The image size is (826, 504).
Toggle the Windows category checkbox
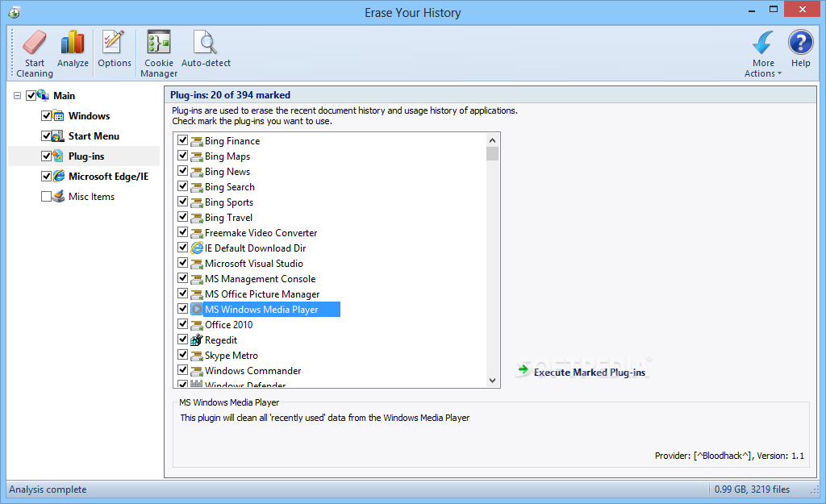pos(46,116)
